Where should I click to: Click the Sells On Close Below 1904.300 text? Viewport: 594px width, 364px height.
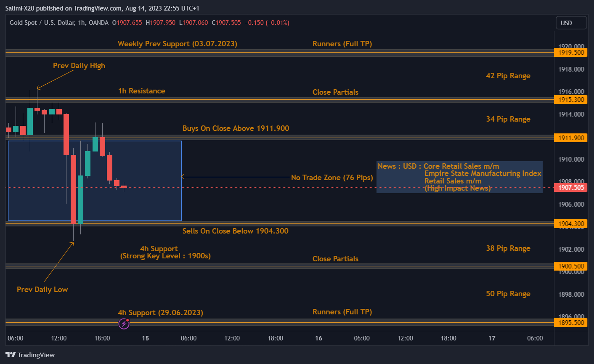coord(235,231)
